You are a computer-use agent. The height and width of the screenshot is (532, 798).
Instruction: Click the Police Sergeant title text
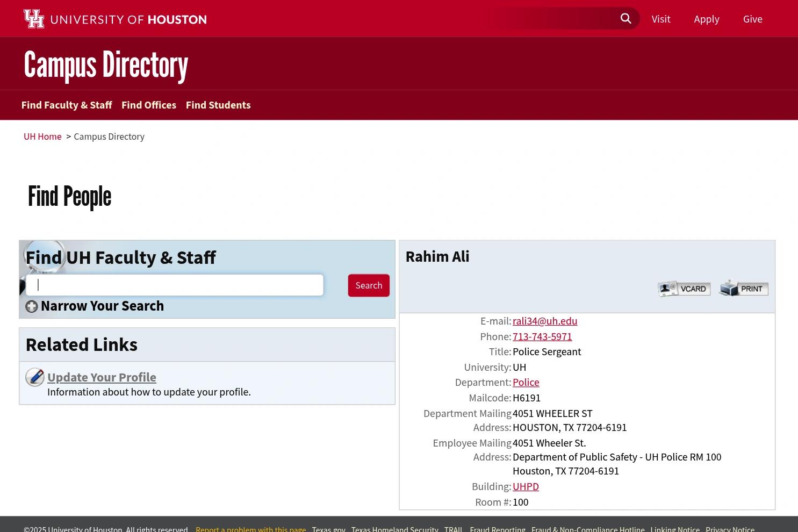pyautogui.click(x=547, y=351)
